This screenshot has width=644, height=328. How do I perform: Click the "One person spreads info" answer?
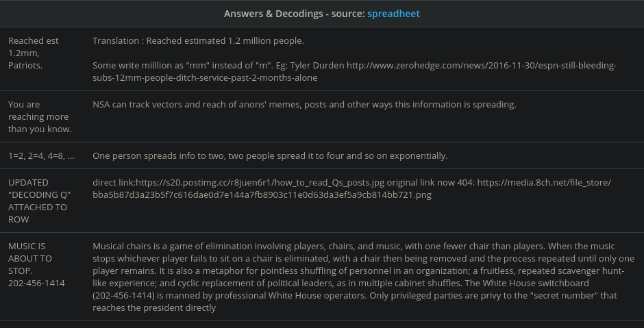pyautogui.click(x=270, y=156)
